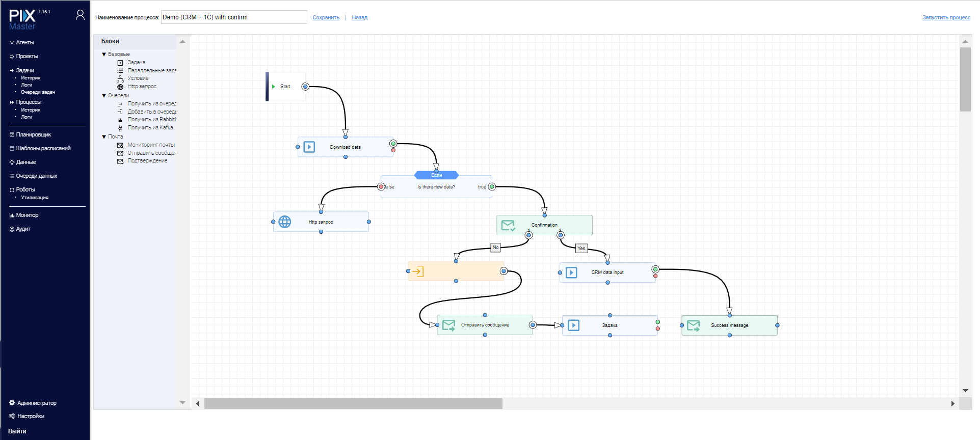Click the user profile icon

pos(80,15)
